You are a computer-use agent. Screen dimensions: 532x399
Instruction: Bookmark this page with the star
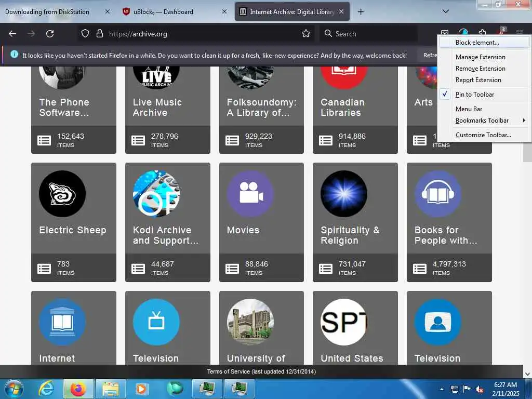click(305, 34)
